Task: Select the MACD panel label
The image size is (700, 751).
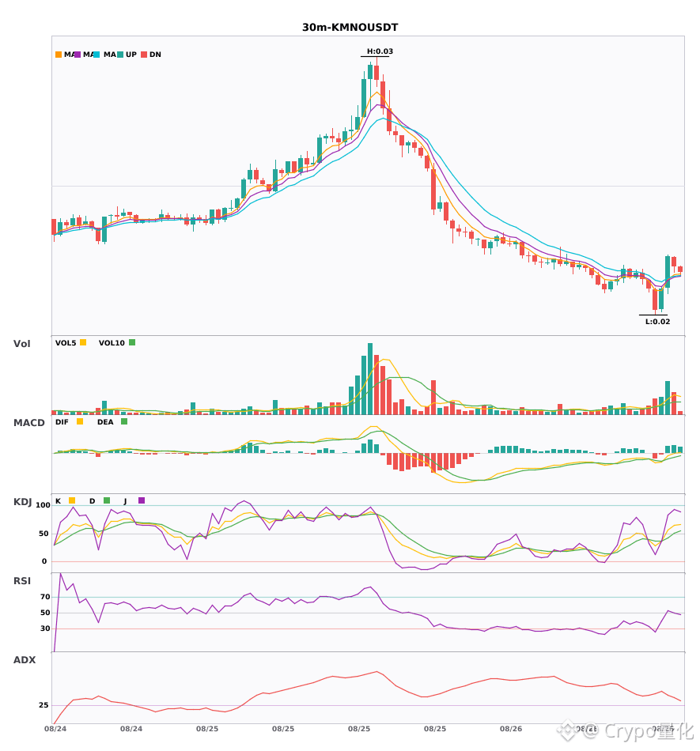Action: [x=28, y=423]
